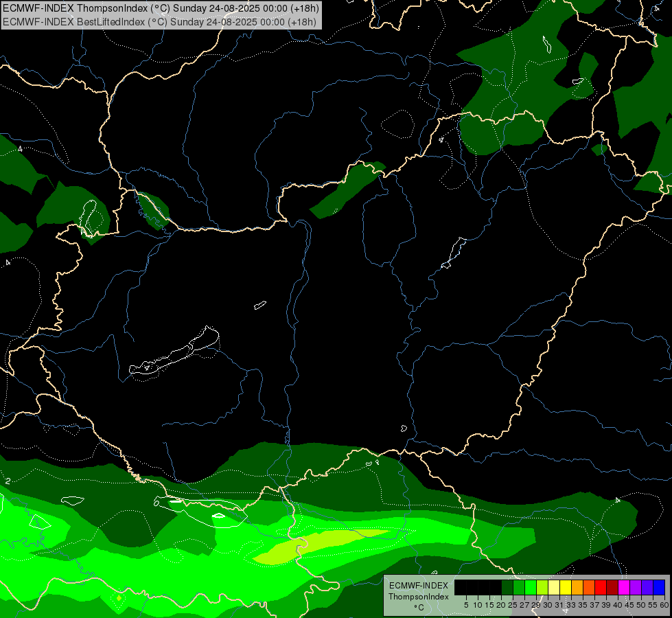Viewport: 672px width, 618px height.
Task: Click legend scale value 31
Action: pos(559,605)
